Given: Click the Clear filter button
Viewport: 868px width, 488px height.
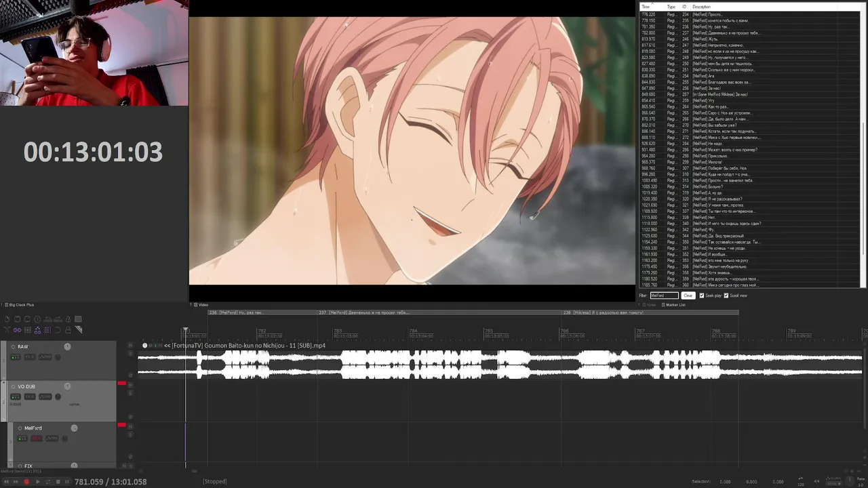Looking at the screenshot, I should tap(688, 296).
